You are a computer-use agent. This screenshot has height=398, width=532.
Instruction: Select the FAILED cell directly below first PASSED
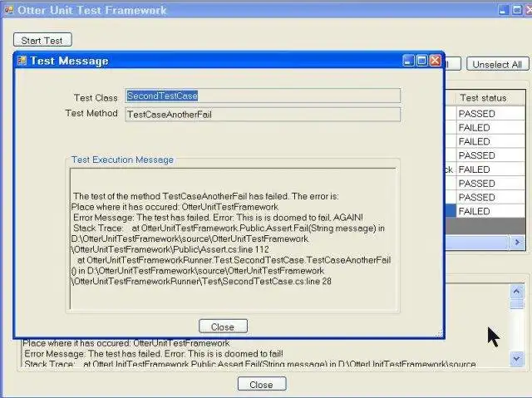pyautogui.click(x=490, y=127)
